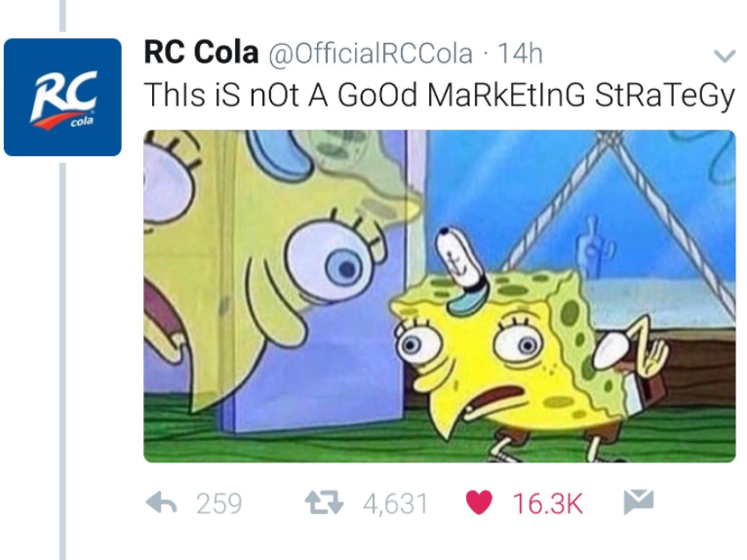Unlike the tweet via red heart
Screen dimensions: 747x560
pyautogui.click(x=478, y=502)
